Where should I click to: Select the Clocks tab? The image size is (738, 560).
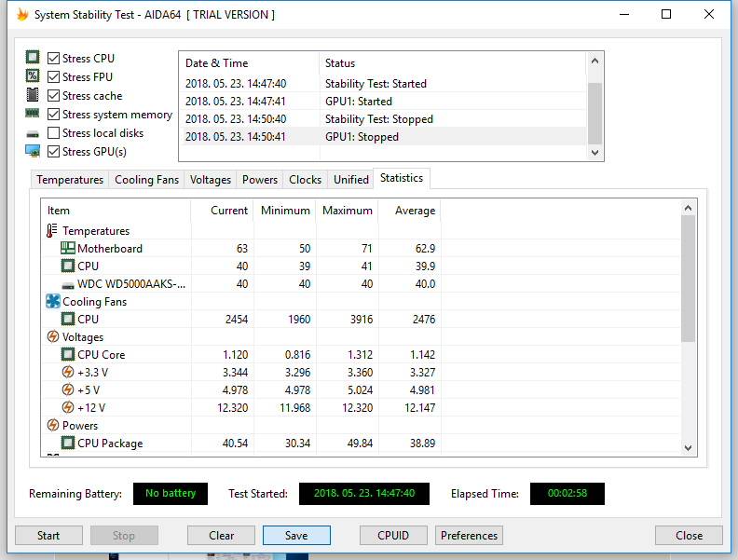(x=305, y=180)
